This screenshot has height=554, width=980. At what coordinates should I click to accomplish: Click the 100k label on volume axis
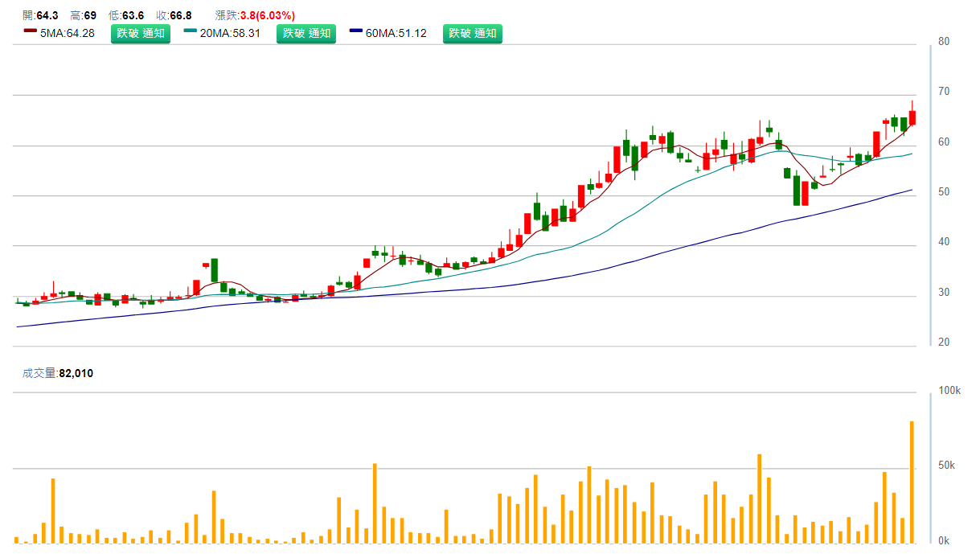point(949,391)
